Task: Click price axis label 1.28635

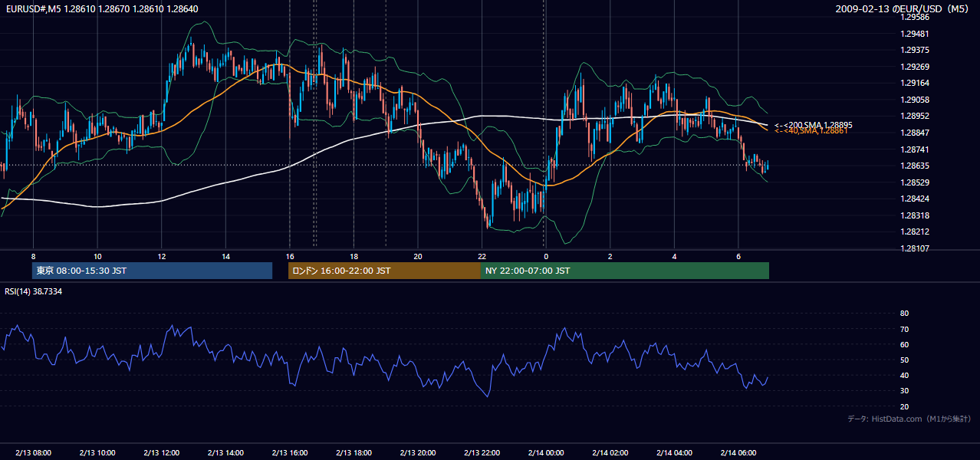Action: click(x=914, y=166)
